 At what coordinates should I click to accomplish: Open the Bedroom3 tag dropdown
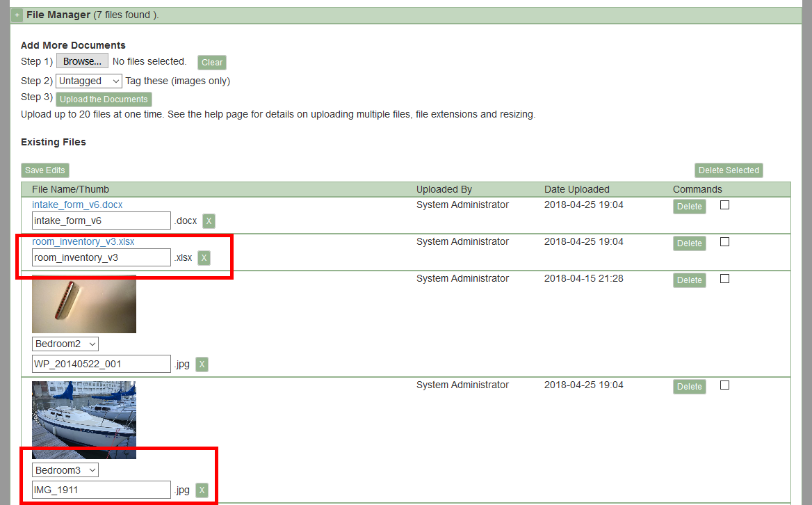pos(65,470)
